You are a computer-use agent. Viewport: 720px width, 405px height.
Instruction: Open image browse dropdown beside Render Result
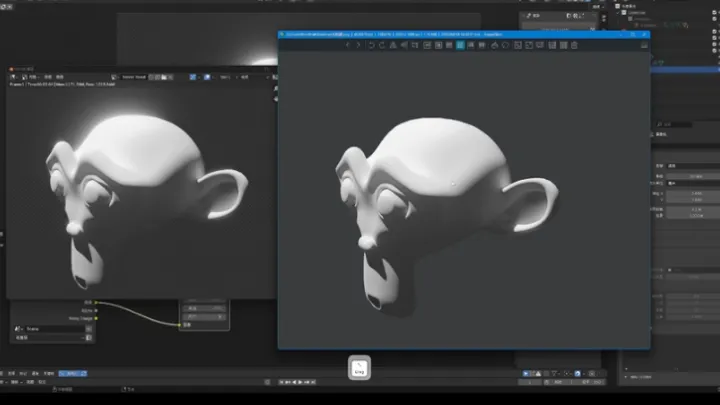pyautogui.click(x=115, y=77)
